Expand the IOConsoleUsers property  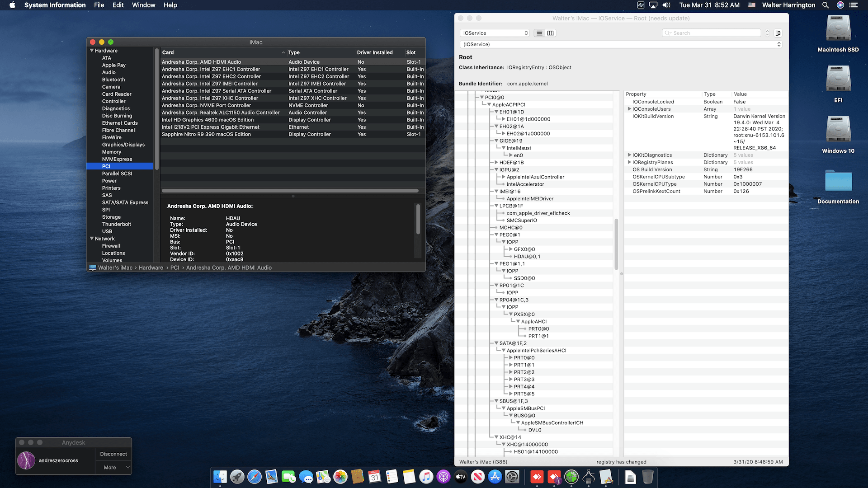(x=629, y=109)
